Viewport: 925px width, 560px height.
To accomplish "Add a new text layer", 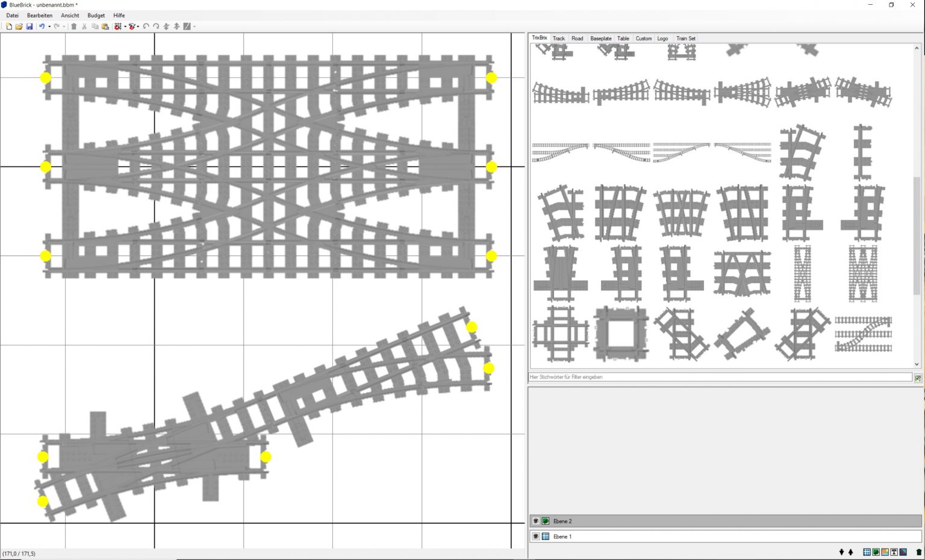I will coord(894,552).
